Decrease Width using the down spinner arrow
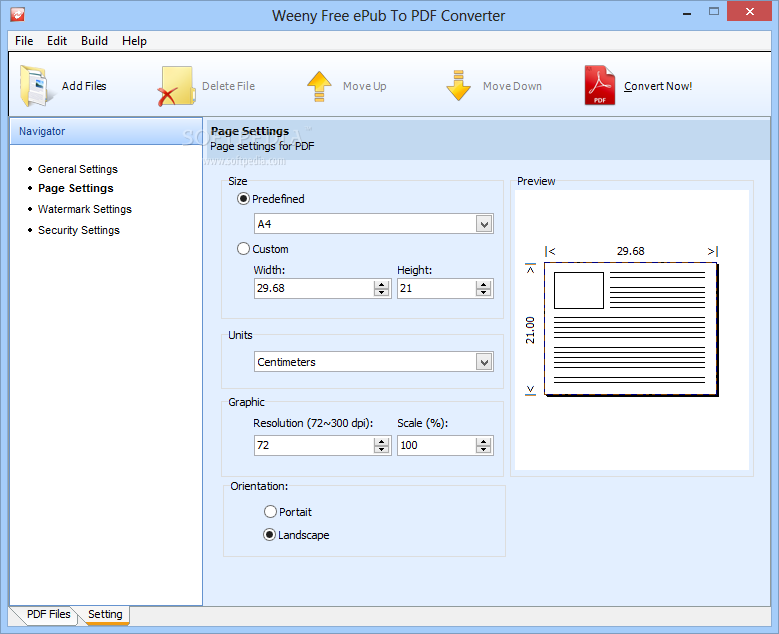The image size is (779, 634). coord(381,292)
